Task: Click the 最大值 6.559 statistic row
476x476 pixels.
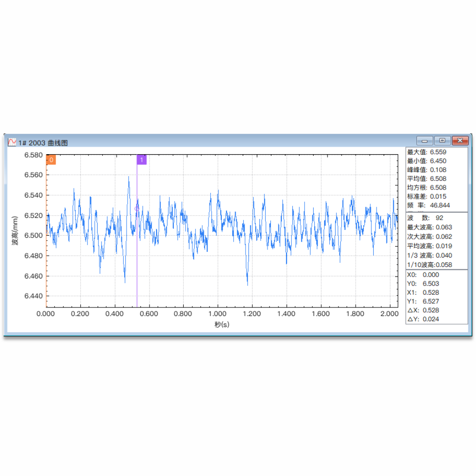Action: [x=426, y=152]
